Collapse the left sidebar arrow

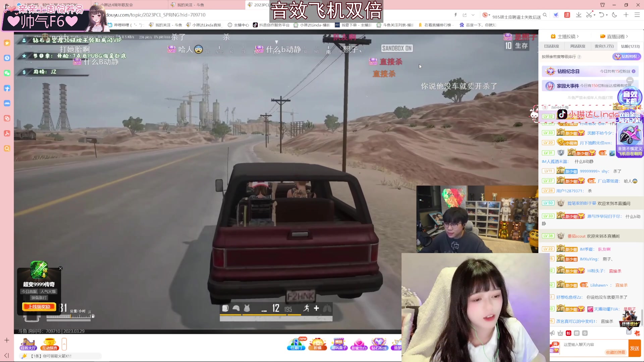7,355
